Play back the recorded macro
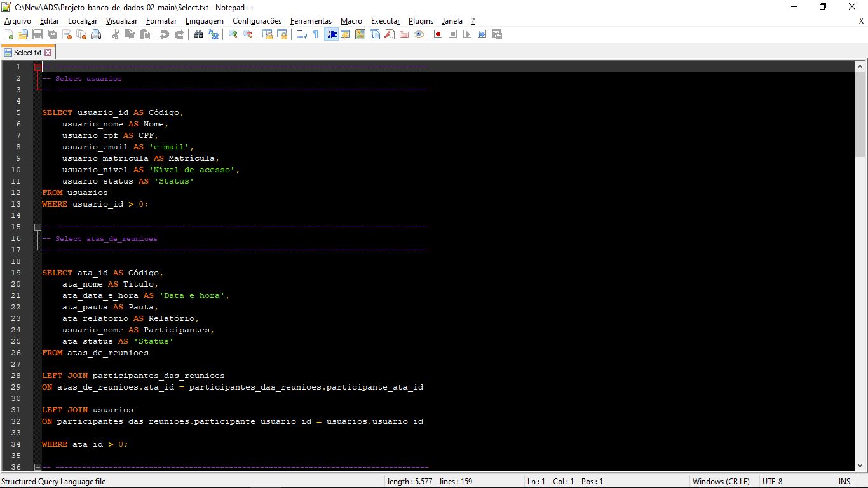Viewport: 868px width, 488px height. click(467, 34)
